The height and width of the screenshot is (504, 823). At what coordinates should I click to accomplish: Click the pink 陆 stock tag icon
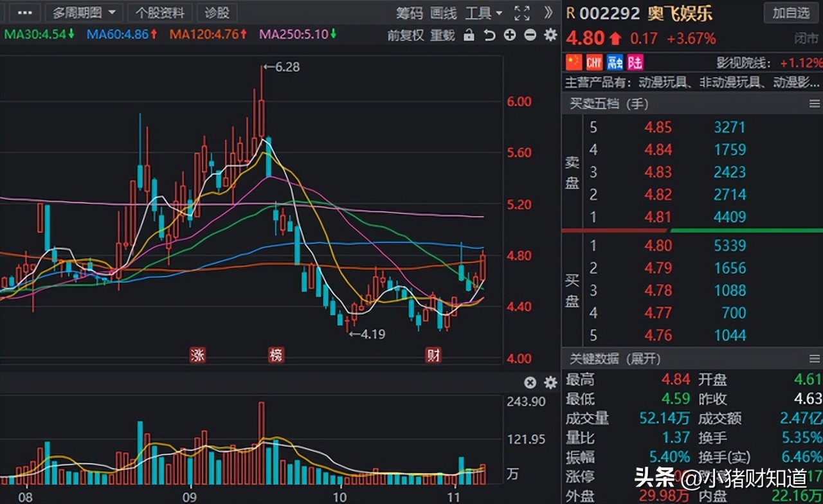coord(635,62)
